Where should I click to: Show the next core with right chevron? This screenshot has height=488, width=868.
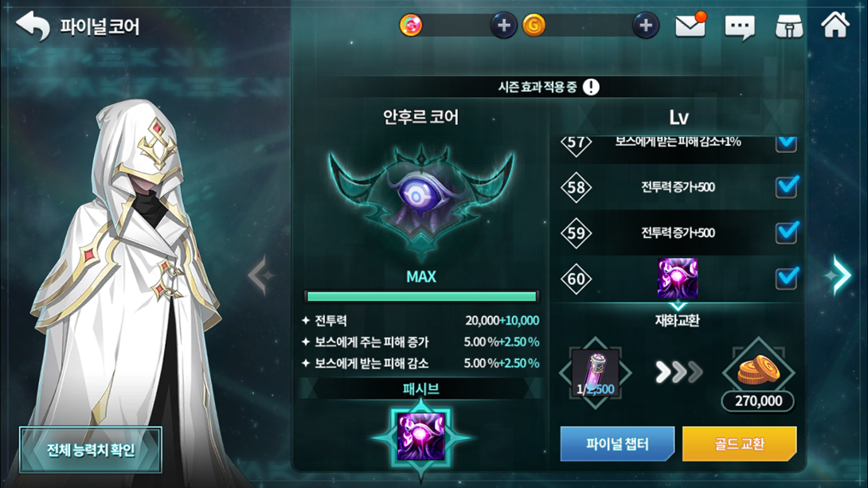pos(840,274)
